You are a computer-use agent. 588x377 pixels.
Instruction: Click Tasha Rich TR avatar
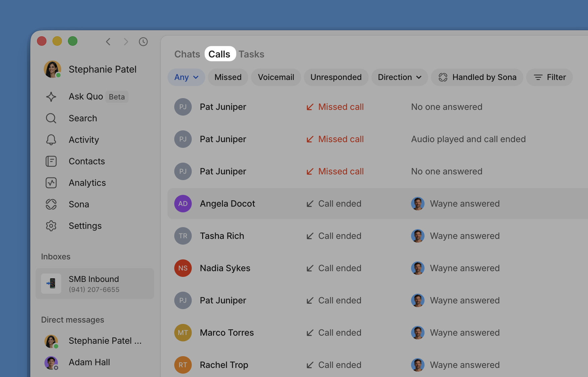(x=183, y=236)
